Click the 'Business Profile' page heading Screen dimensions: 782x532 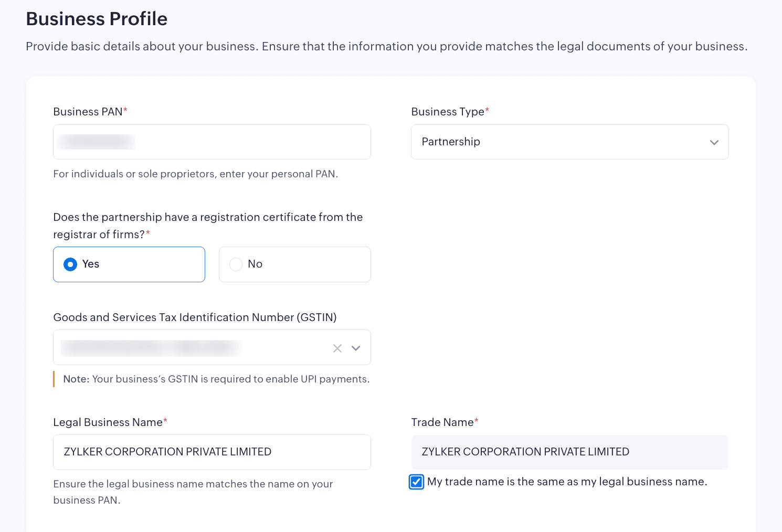tap(97, 19)
